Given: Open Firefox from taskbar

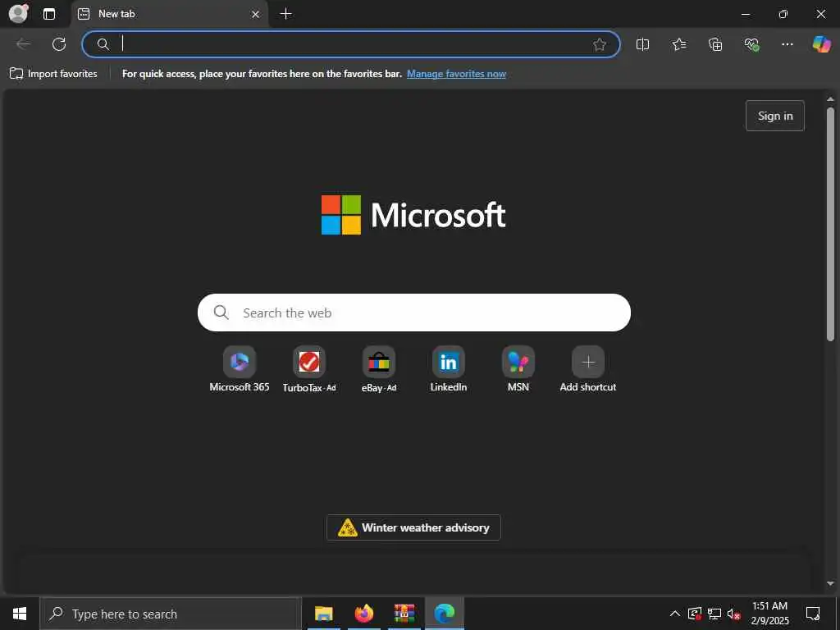Looking at the screenshot, I should click(363, 614).
